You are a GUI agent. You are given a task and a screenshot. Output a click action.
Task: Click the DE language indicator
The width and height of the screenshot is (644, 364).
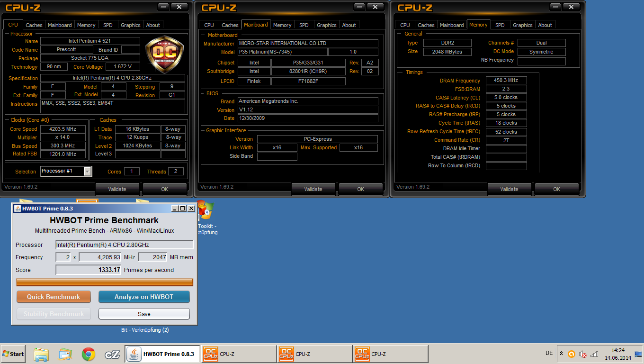coord(549,353)
